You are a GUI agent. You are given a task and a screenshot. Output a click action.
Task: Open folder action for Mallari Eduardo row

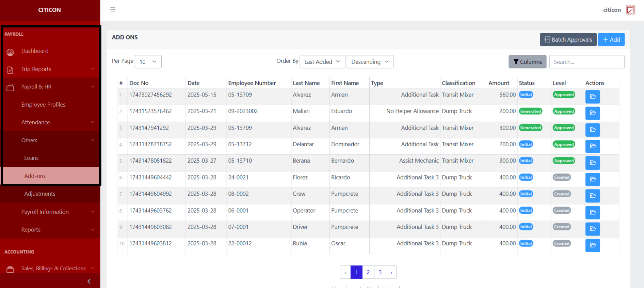tap(592, 113)
